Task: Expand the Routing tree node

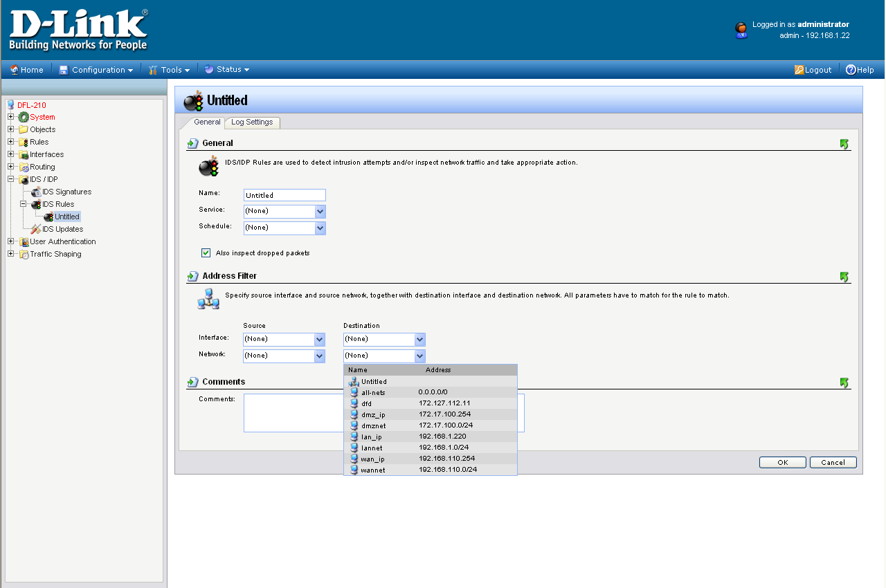Action: (11, 167)
